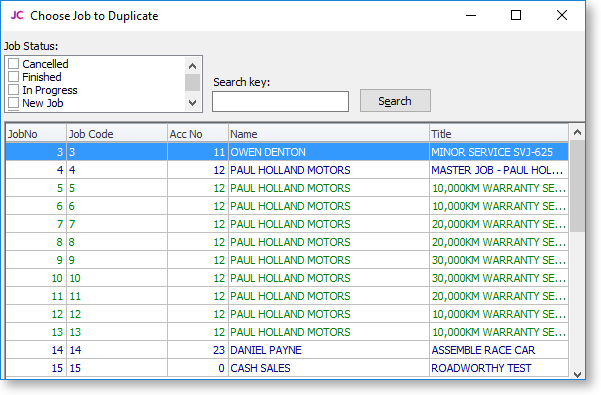Click the Job Status list scroll up arrow
This screenshot has width=601, height=395.
(192, 66)
